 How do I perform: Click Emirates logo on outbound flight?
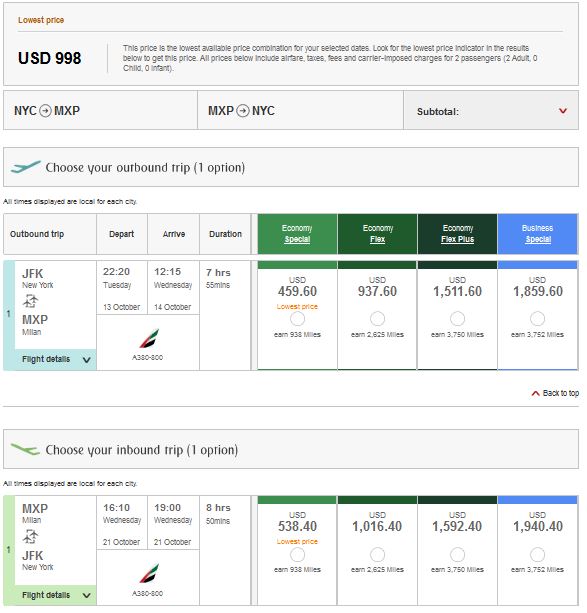(149, 339)
